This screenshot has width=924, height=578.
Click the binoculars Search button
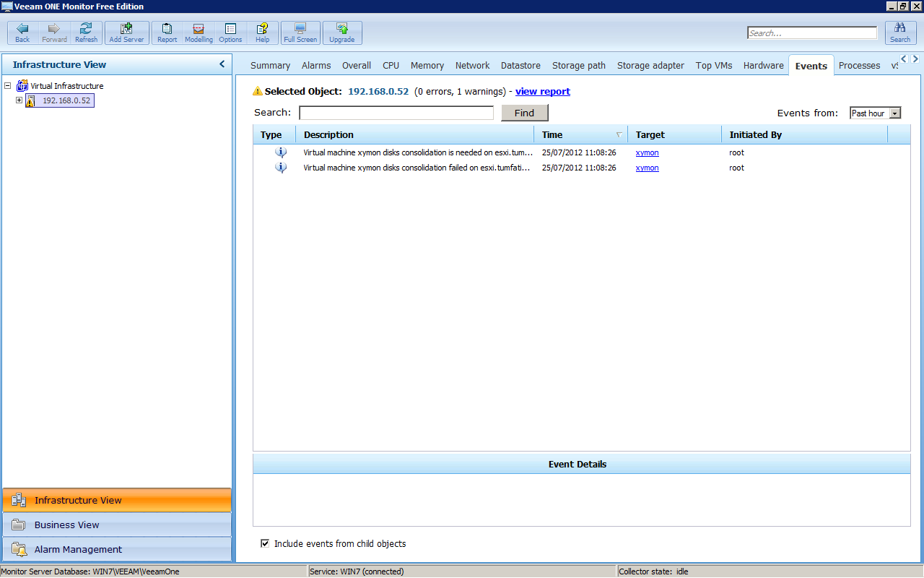[x=900, y=33]
